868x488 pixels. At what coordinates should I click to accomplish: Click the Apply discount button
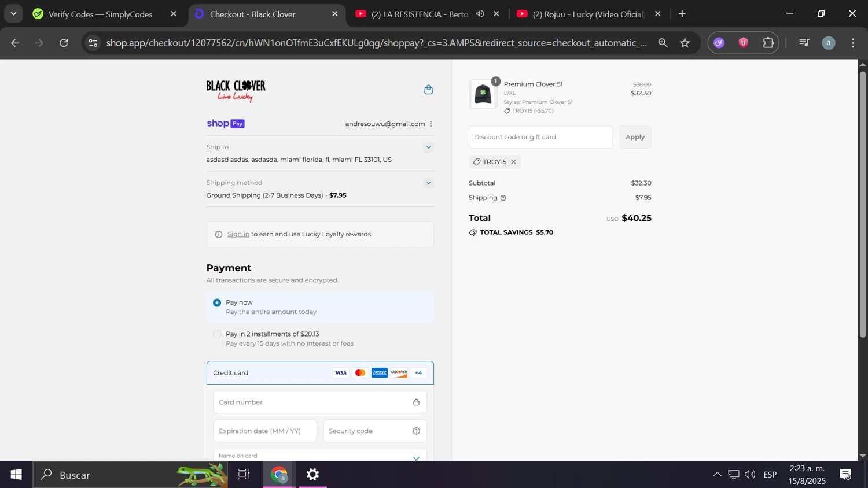635,138
